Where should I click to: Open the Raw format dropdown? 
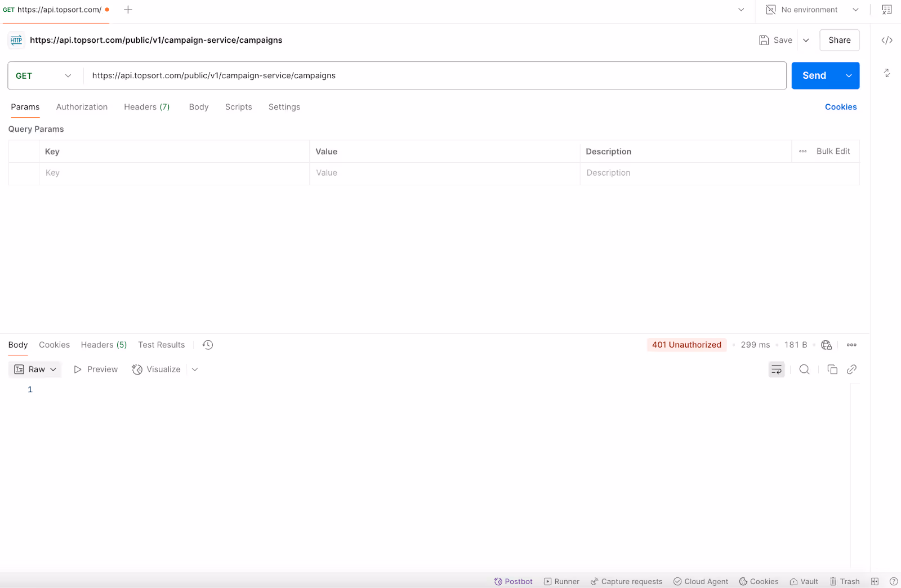35,369
